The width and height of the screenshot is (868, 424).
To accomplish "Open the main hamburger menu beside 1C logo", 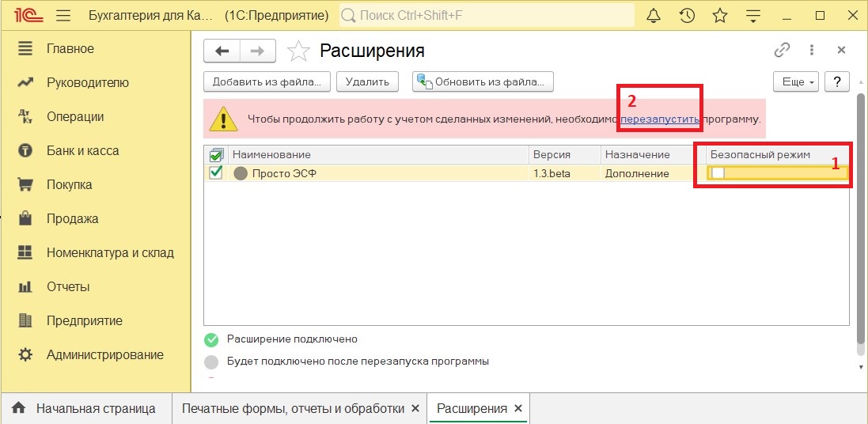I will pos(63,16).
